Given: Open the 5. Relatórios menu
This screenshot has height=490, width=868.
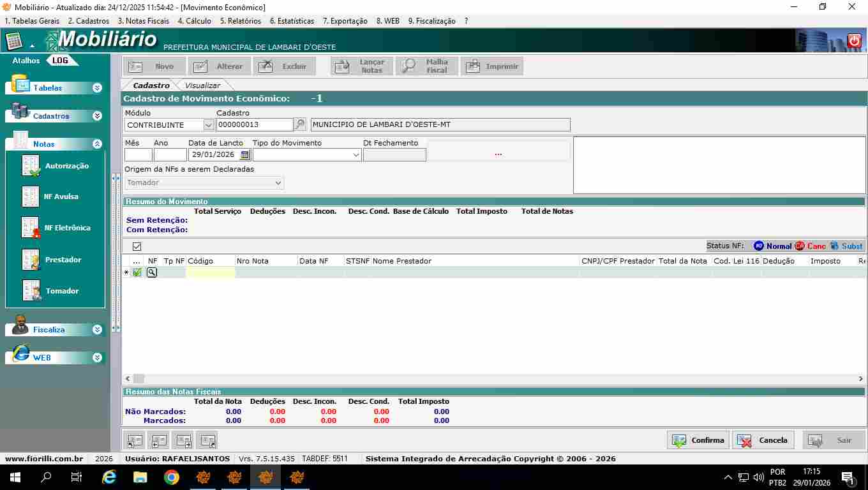Looking at the screenshot, I should 240,21.
